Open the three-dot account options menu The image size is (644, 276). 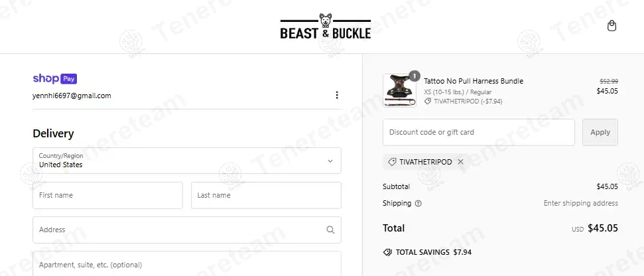point(337,96)
